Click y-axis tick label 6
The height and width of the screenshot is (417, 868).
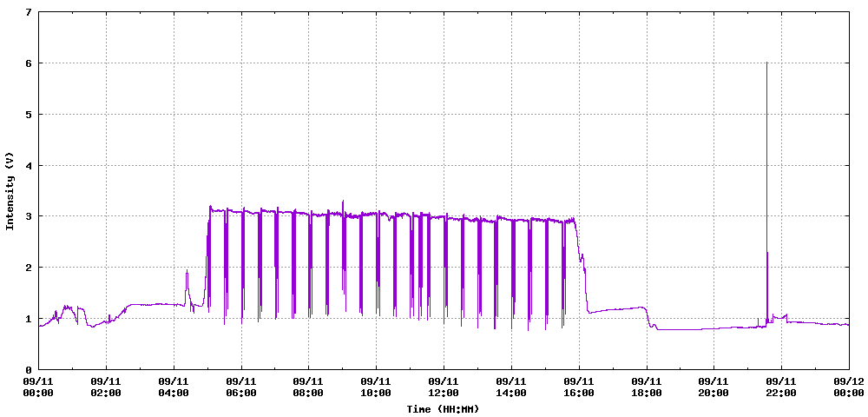(x=29, y=63)
